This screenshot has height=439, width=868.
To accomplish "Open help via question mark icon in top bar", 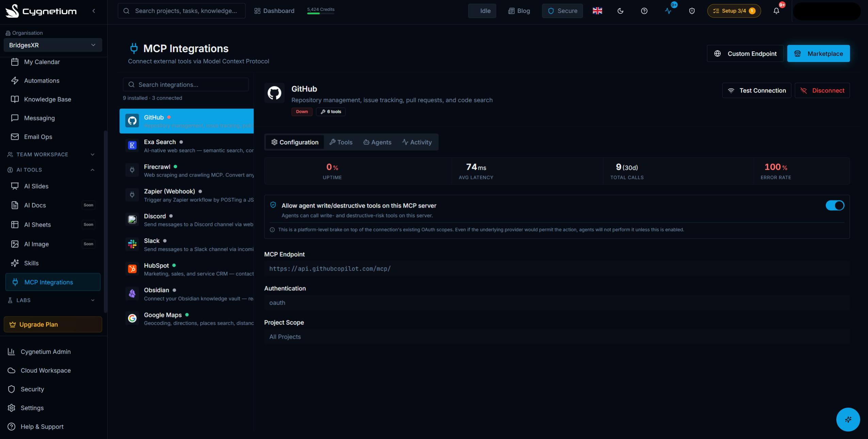I will tap(644, 11).
